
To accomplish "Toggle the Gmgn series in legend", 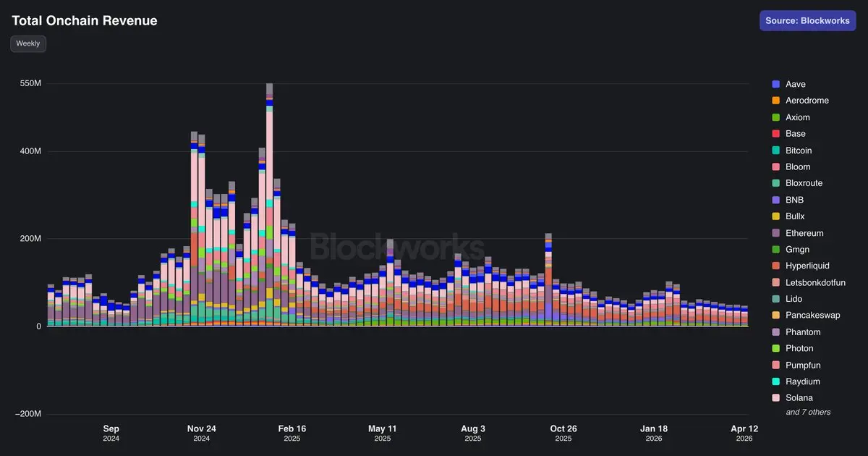I will click(791, 250).
